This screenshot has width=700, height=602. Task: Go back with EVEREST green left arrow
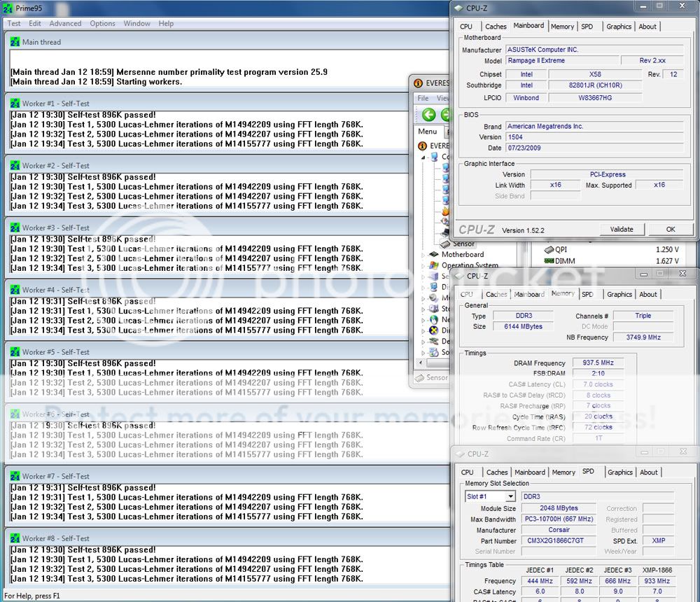click(429, 115)
